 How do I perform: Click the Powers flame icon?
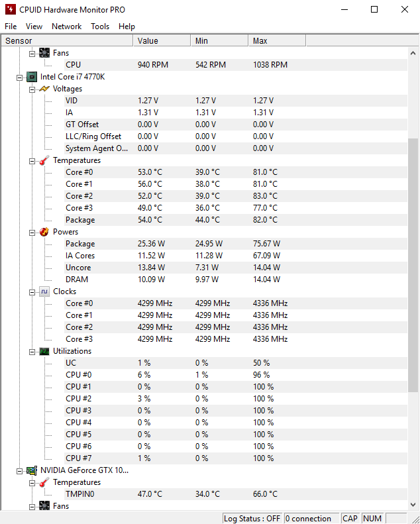44,232
